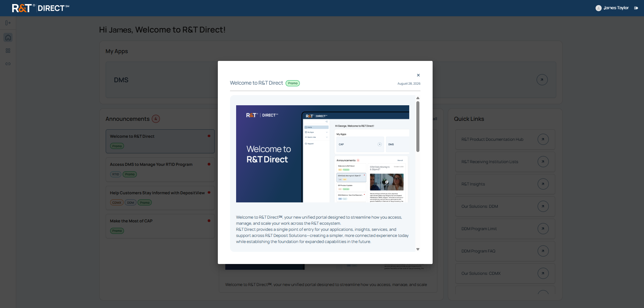Open R&T Receiving Institution Lists arrow icon
The image size is (644, 308).
pos(543,162)
